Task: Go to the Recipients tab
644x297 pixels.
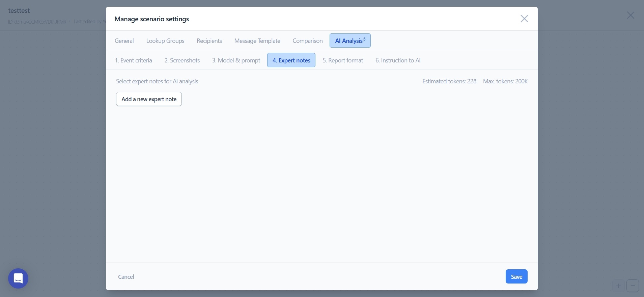Action: tap(209, 41)
